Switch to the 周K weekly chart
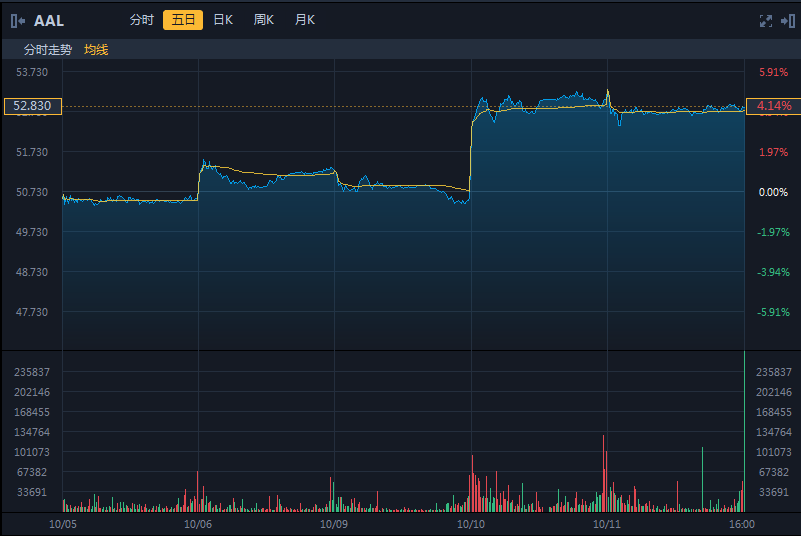The height and width of the screenshot is (536, 801). click(x=264, y=20)
